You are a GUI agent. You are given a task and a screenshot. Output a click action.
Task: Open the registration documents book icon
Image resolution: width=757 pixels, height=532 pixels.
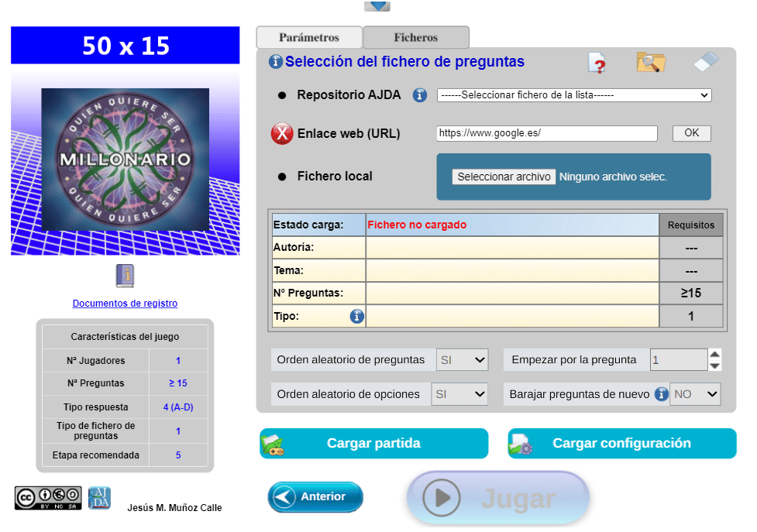click(x=125, y=276)
